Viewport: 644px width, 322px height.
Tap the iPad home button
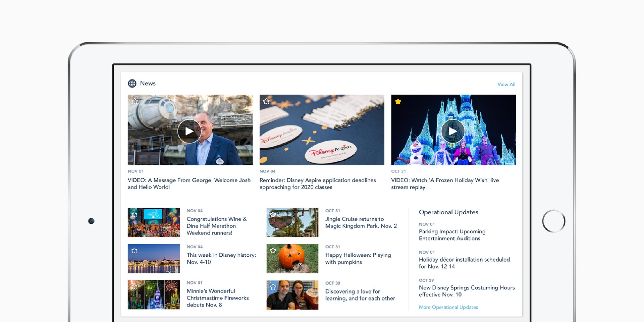click(554, 221)
